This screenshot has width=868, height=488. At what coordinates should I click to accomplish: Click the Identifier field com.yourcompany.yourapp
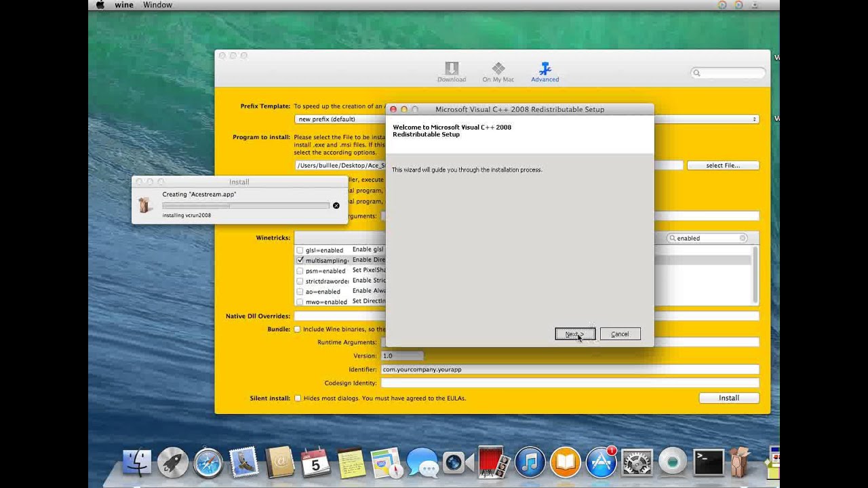tap(570, 369)
